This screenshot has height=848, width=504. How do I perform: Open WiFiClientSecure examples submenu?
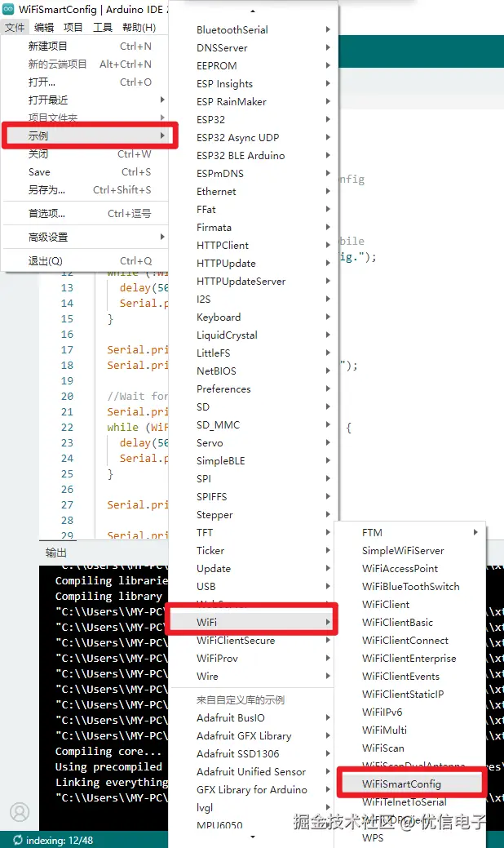pos(254,641)
